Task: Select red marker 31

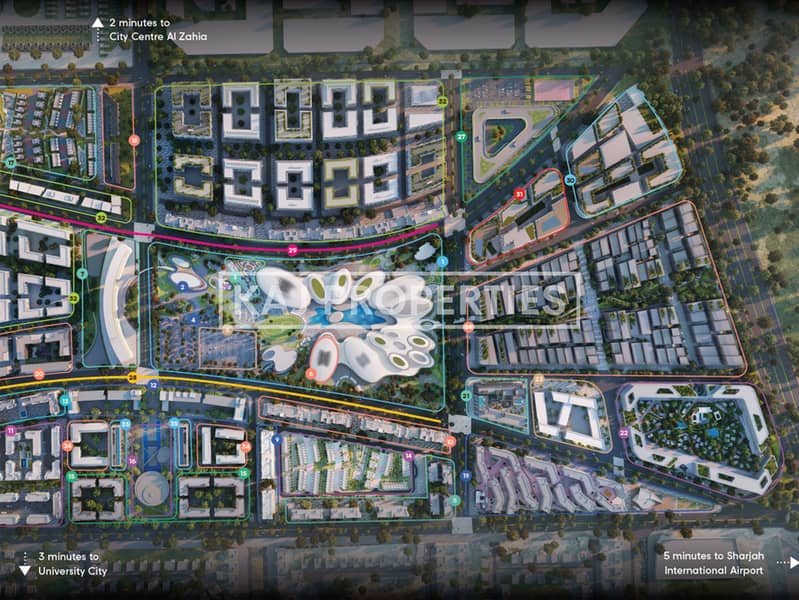Action: (x=519, y=194)
